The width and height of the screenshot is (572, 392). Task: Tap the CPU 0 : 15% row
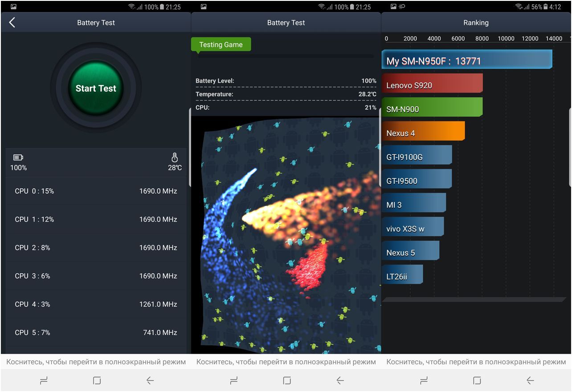(x=96, y=191)
